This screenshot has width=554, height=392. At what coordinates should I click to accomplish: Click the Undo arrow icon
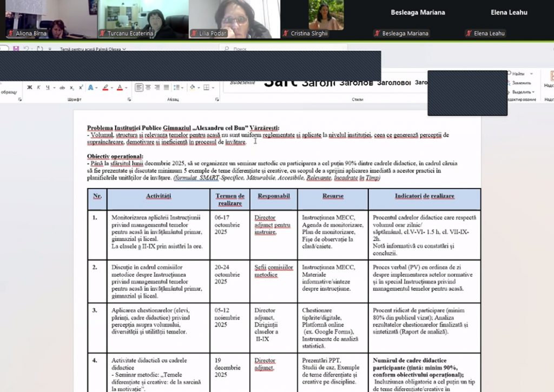(25, 49)
